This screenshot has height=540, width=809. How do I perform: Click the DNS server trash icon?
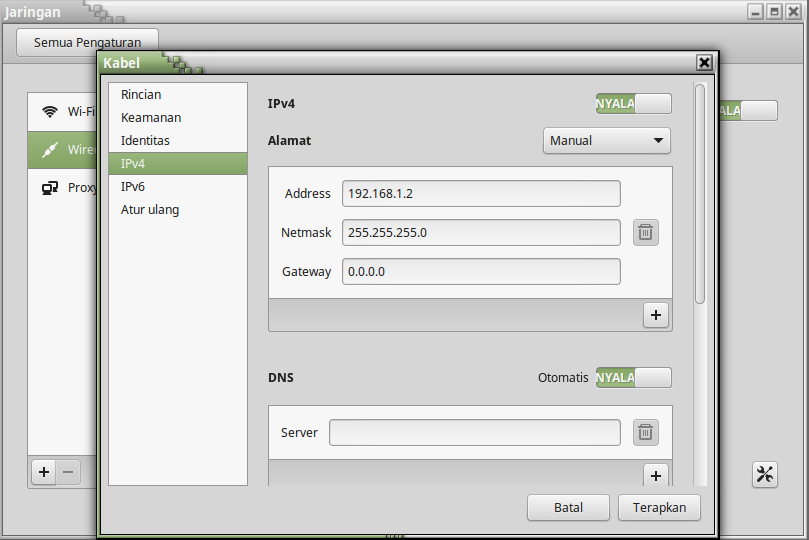click(646, 432)
